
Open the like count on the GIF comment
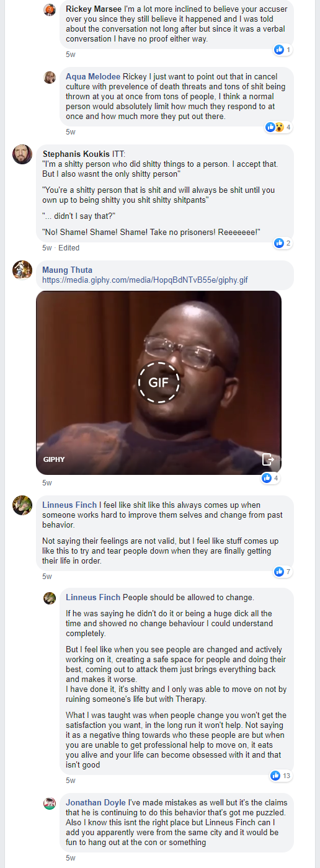(270, 478)
